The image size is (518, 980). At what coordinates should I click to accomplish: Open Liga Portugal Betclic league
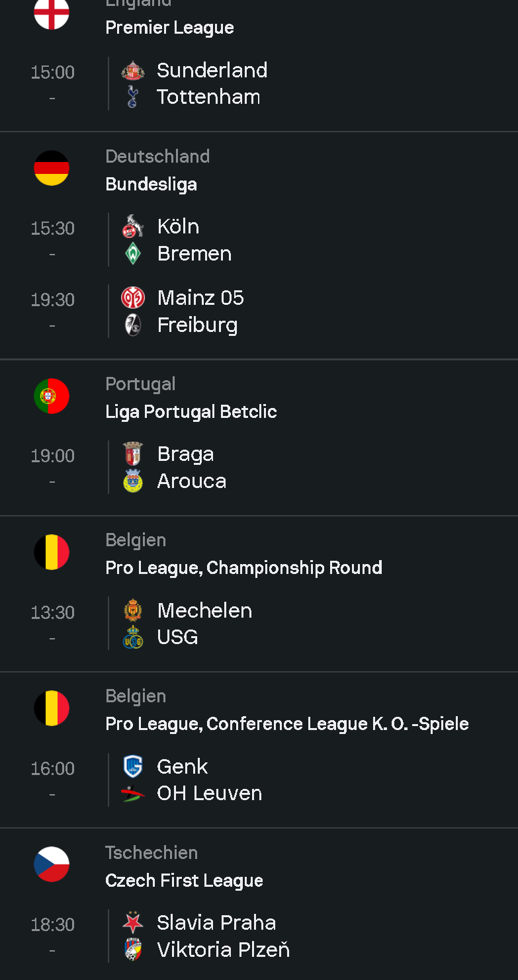point(191,411)
